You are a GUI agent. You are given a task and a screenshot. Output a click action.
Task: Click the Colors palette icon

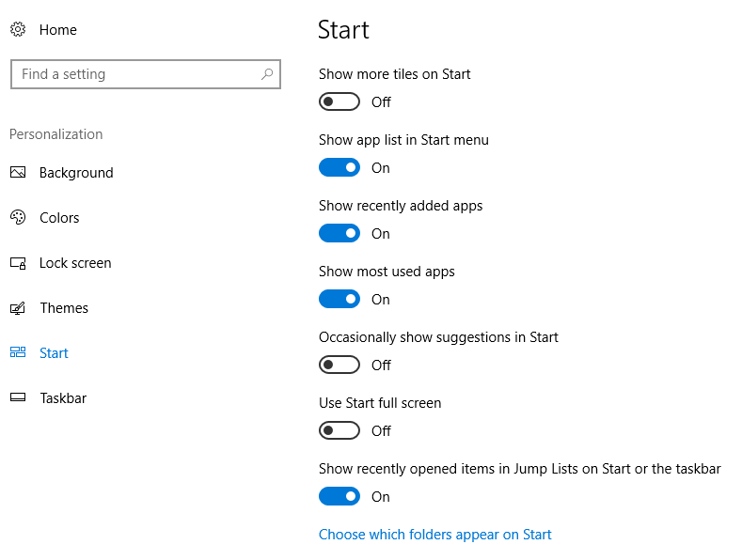coord(18,217)
